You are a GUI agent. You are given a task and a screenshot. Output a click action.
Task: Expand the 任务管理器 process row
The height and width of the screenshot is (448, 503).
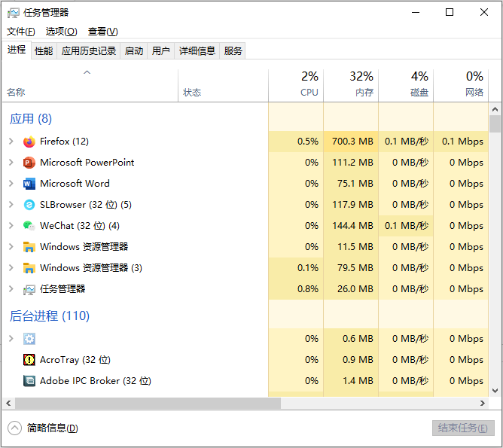11,289
